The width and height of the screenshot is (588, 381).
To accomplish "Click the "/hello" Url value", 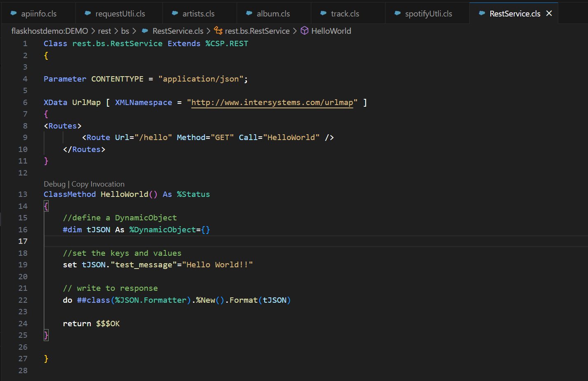I will pos(153,138).
